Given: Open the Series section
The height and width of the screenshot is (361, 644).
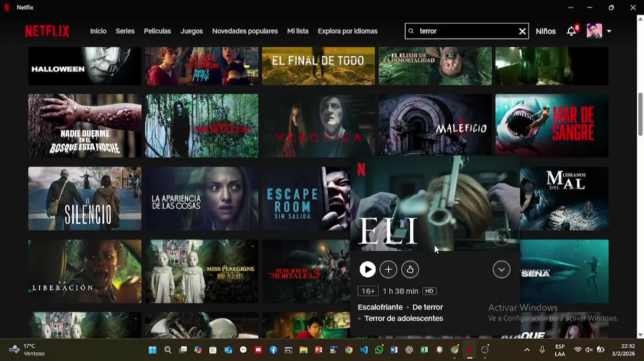Looking at the screenshot, I should (125, 31).
